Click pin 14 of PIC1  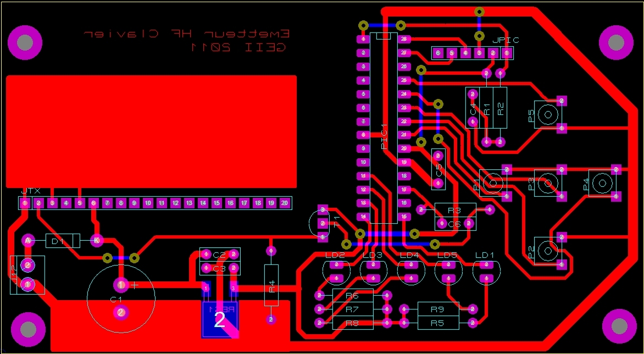pyautogui.click(x=363, y=217)
